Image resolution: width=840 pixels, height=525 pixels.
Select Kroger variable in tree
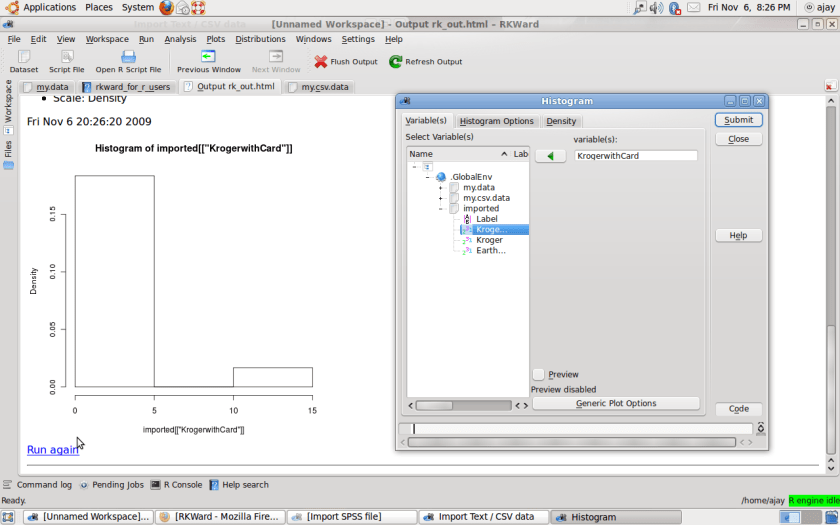(489, 240)
